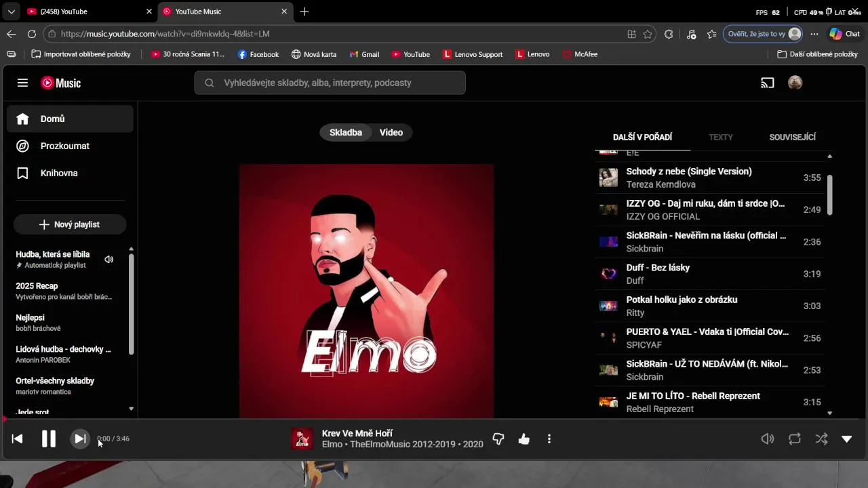Dislike Krev Ve Mně Hoří
The height and width of the screenshot is (488, 868).
pos(498,439)
